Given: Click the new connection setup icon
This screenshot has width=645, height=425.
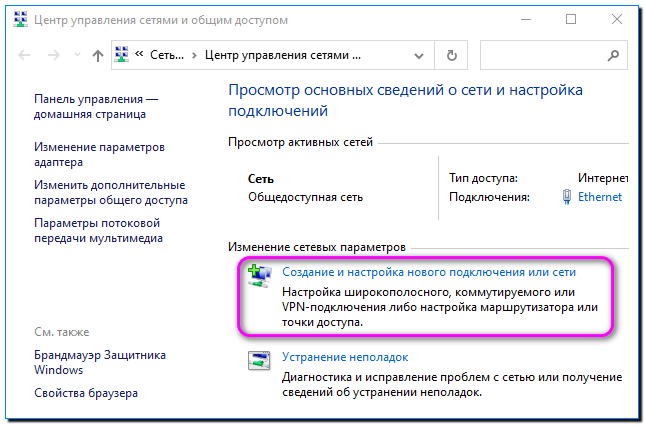Looking at the screenshot, I should tap(259, 276).
